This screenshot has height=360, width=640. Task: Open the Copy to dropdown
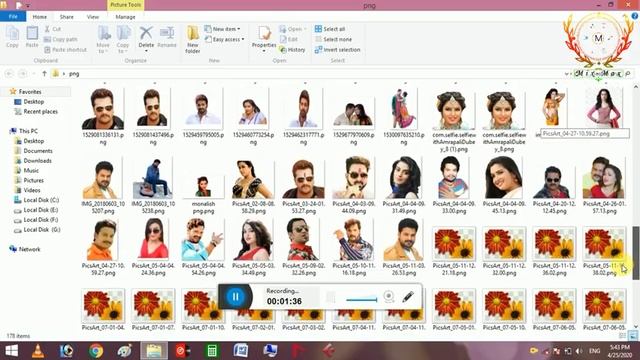click(123, 39)
